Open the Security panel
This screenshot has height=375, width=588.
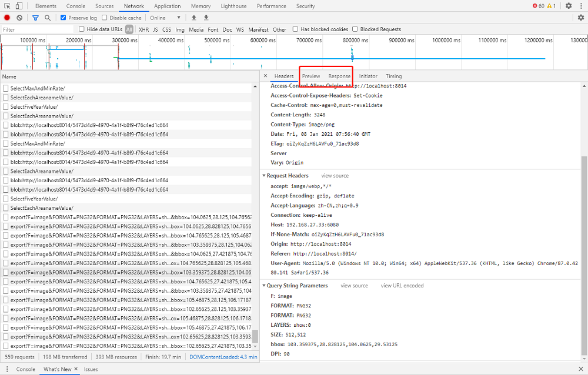pos(306,6)
